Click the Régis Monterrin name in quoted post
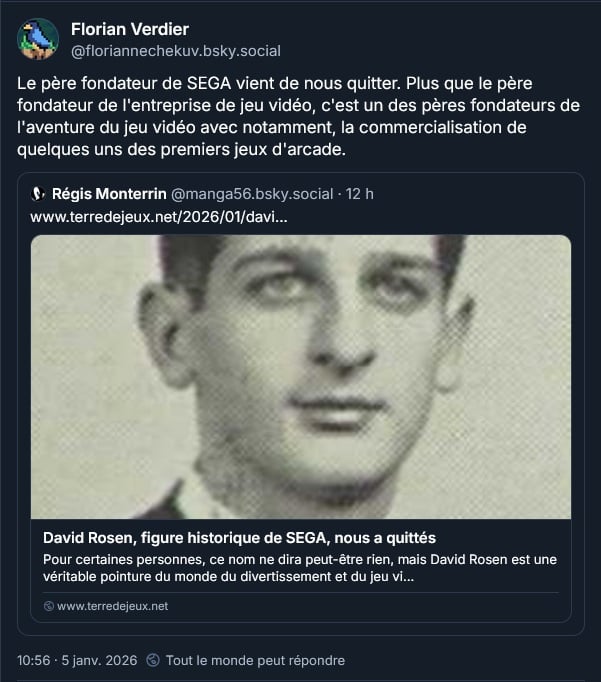 tap(109, 194)
